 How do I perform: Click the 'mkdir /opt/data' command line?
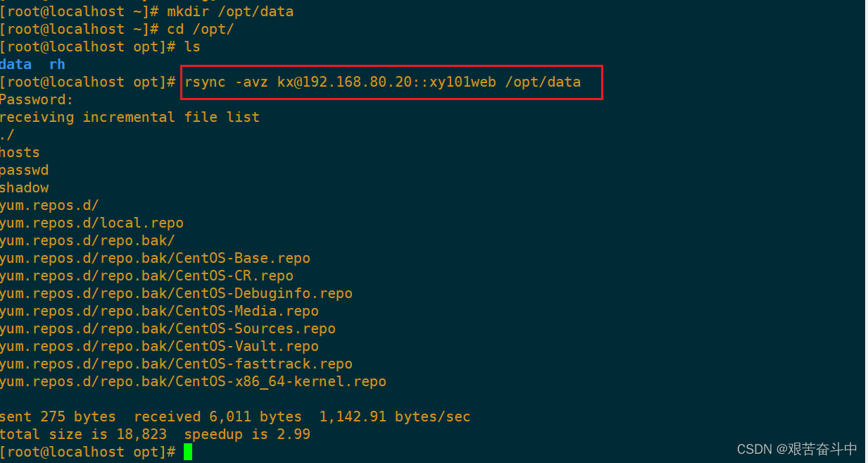tap(146, 11)
